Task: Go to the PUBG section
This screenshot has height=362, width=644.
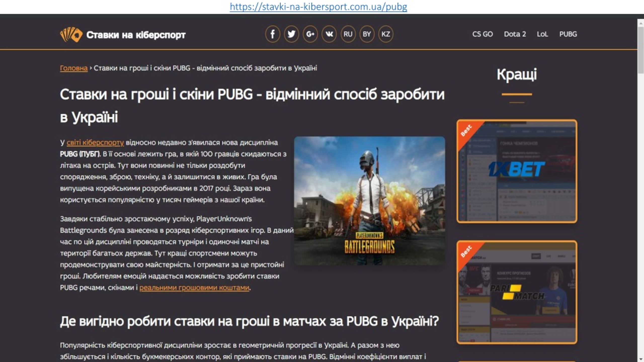Action: coord(568,34)
